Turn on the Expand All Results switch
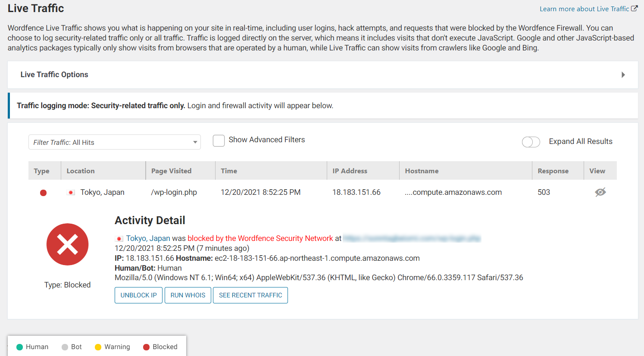The image size is (644, 356). point(531,142)
